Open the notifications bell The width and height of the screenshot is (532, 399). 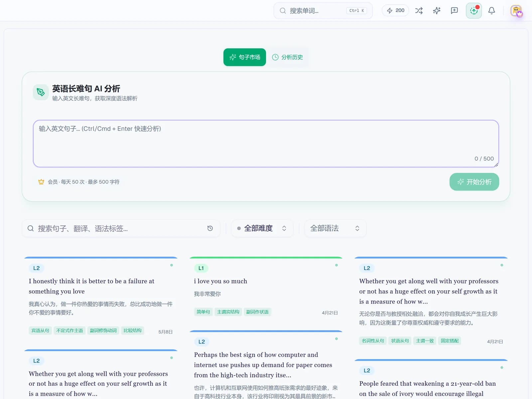click(491, 11)
